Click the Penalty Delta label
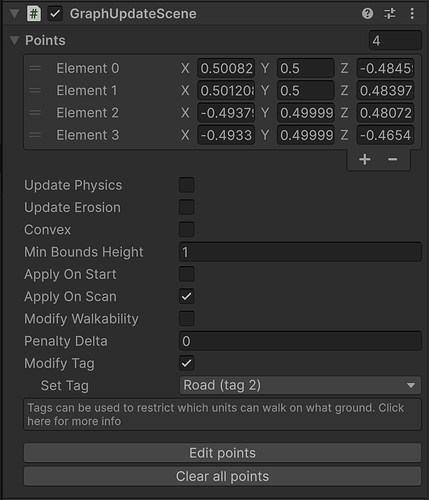The width and height of the screenshot is (429, 500). (66, 341)
